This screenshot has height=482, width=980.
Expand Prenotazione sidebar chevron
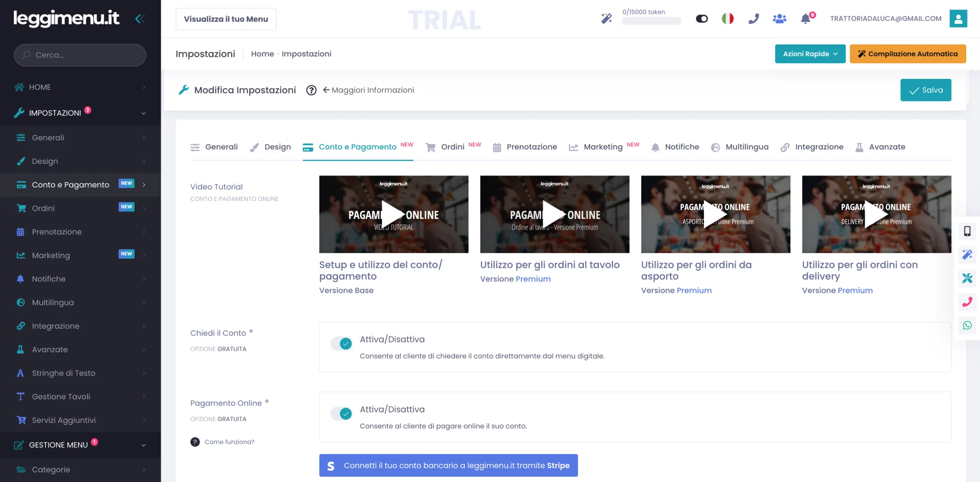tap(144, 232)
